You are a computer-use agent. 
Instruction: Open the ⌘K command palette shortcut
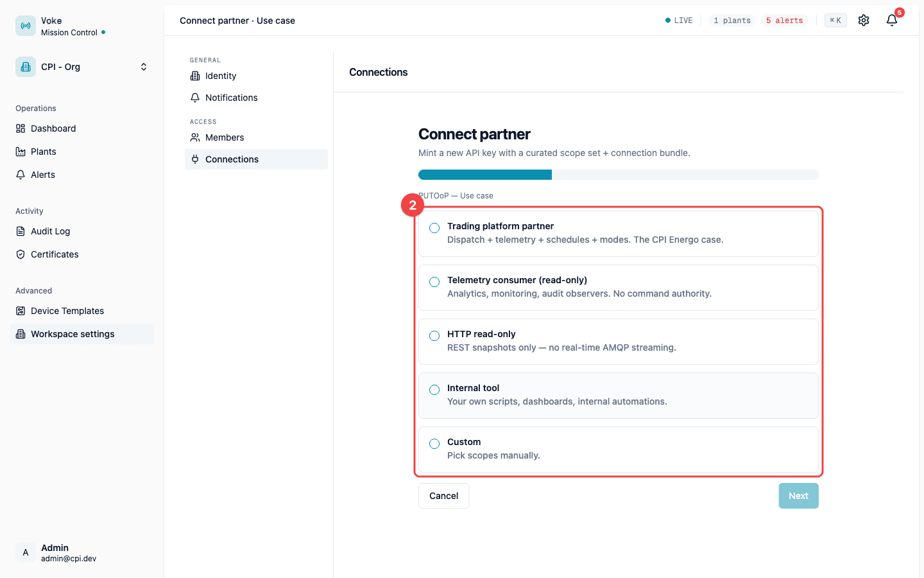click(x=835, y=21)
